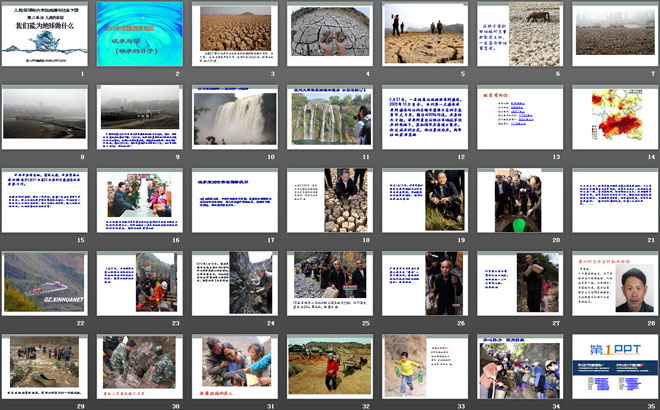Click slide 4 with feet on cracked ground
Image resolution: width=660 pixels, height=410 pixels.
[x=330, y=35]
